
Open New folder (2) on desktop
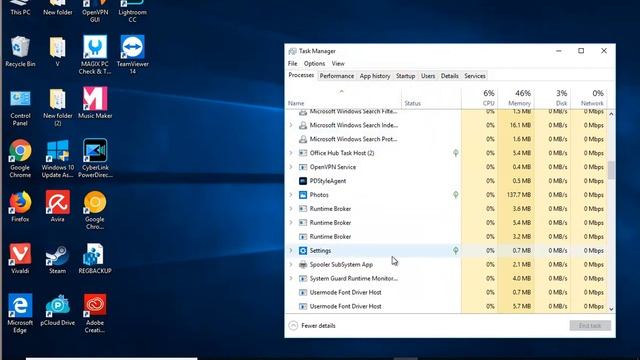58,107
